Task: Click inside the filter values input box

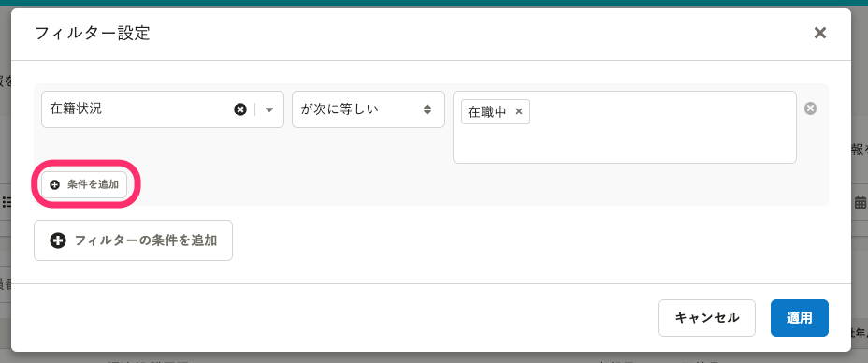Action: (625, 127)
